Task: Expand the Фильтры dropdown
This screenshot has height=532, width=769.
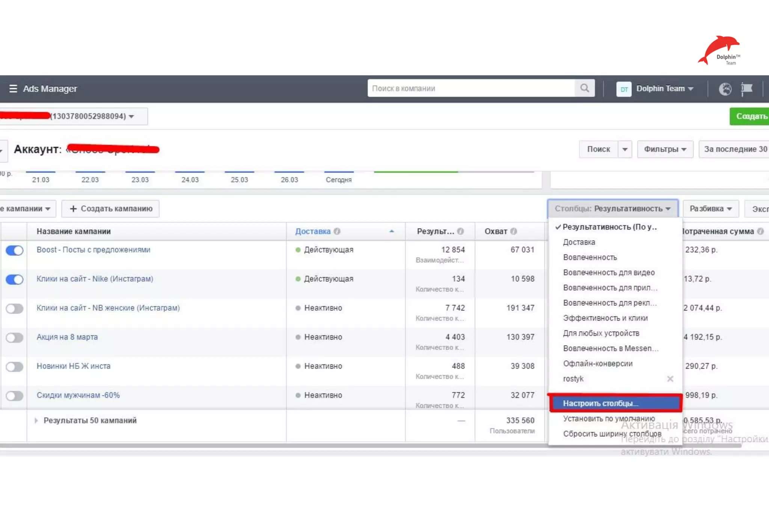Action: (x=665, y=149)
